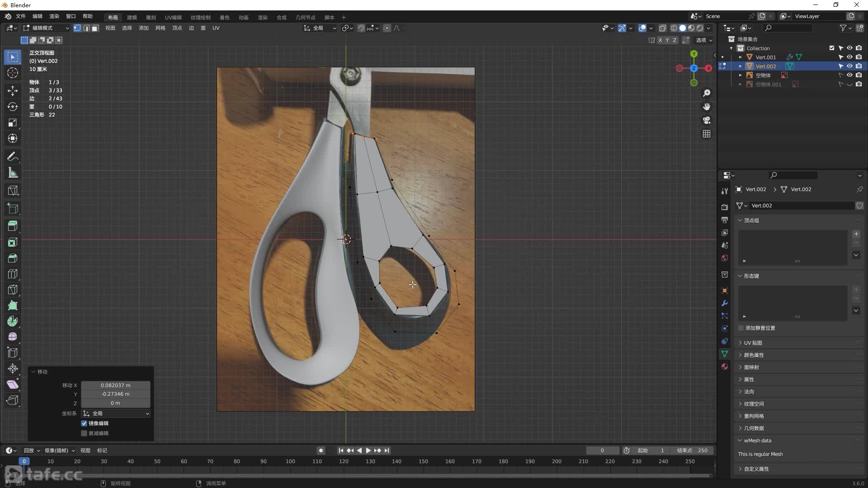Image resolution: width=868 pixels, height=488 pixels.
Task: Switch to vertex select mode
Action: (x=77, y=28)
